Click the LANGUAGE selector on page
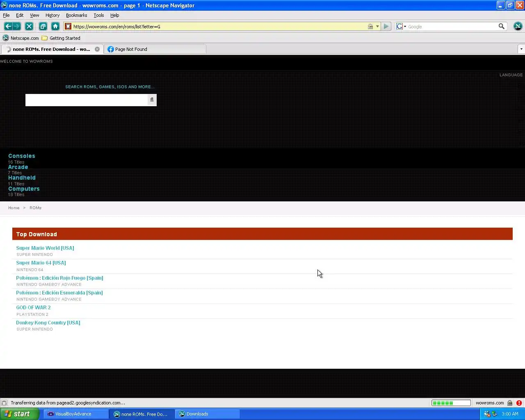Viewport: 525px width, 420px height. click(511, 75)
